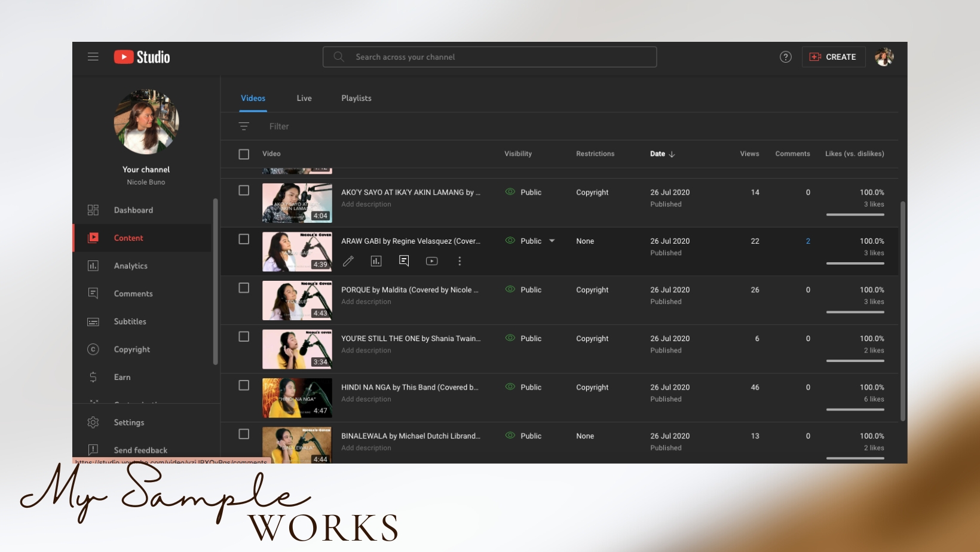Select the HINDI NA NGA video checkbox

click(244, 385)
